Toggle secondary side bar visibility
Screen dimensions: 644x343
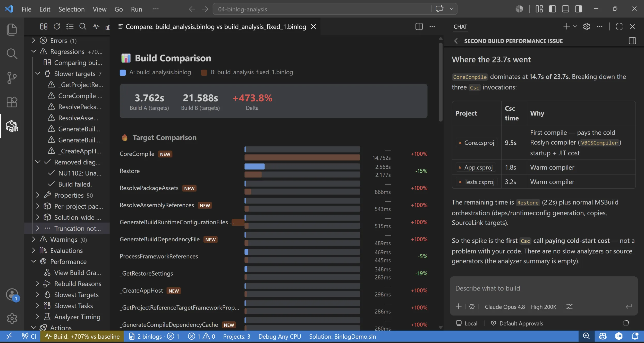point(579,9)
